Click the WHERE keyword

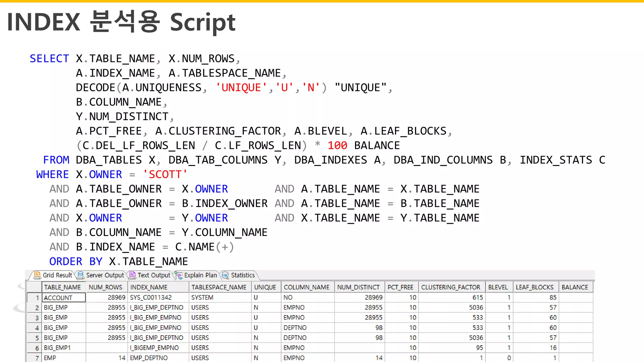(53, 174)
